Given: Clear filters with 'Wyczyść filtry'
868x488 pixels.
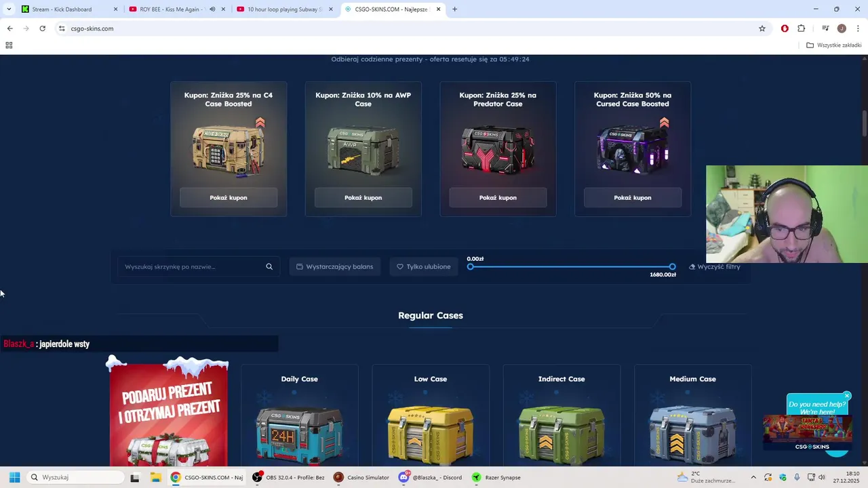Looking at the screenshot, I should pyautogui.click(x=715, y=266).
